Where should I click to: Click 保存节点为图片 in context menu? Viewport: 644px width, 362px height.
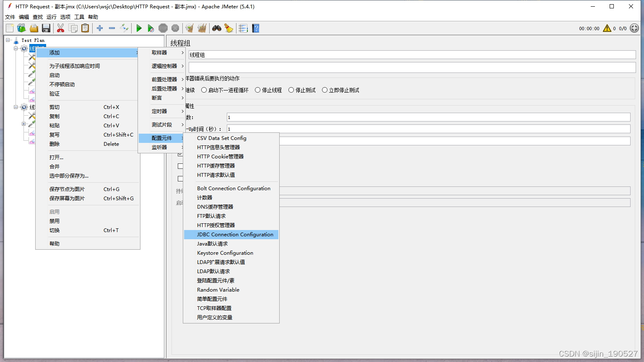click(x=88, y=189)
